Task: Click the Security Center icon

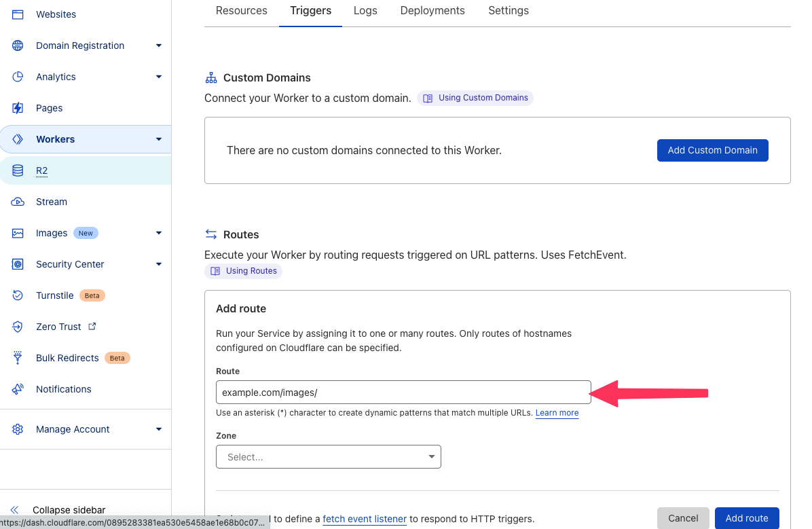Action: pos(18,264)
